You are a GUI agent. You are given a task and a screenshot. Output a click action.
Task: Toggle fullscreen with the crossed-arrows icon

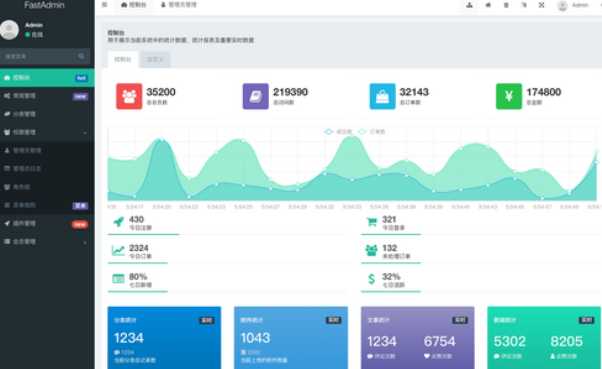tap(541, 5)
